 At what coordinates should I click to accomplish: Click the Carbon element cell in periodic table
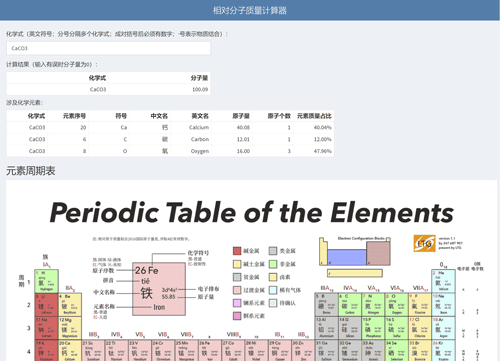pyautogui.click(x=350, y=305)
